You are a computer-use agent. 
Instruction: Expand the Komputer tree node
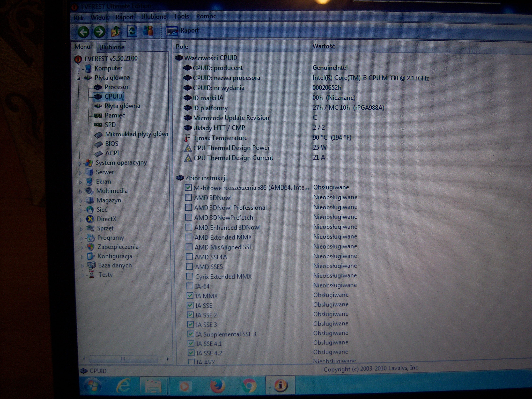79,69
